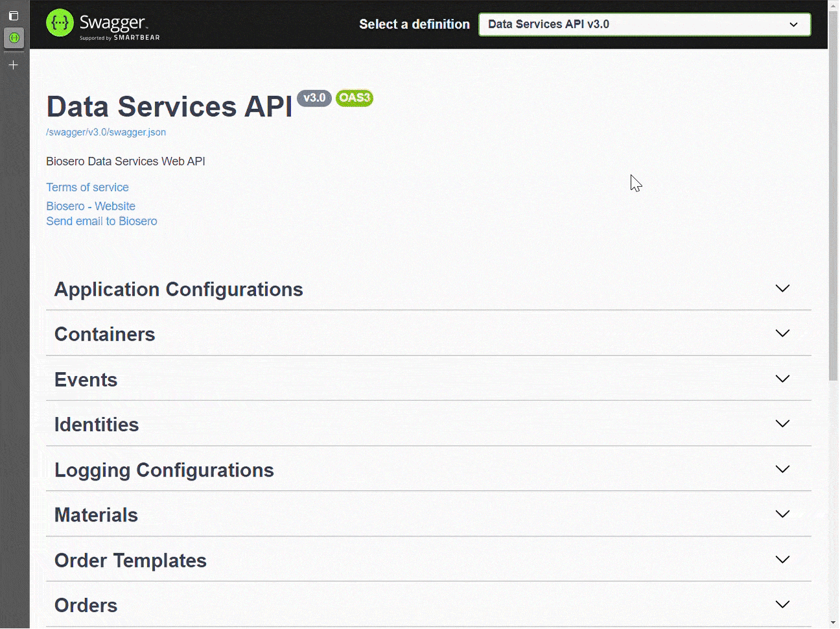The image size is (840, 629).
Task: Expand the Order Templates chevron
Action: point(782,560)
